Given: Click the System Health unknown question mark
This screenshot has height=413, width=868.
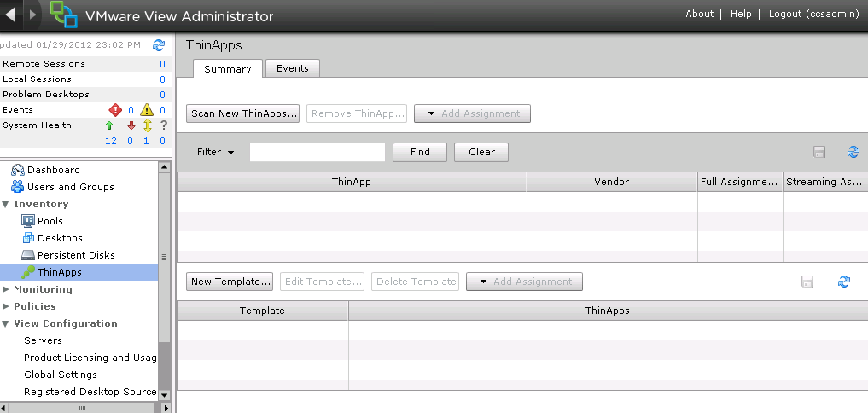Looking at the screenshot, I should [163, 125].
